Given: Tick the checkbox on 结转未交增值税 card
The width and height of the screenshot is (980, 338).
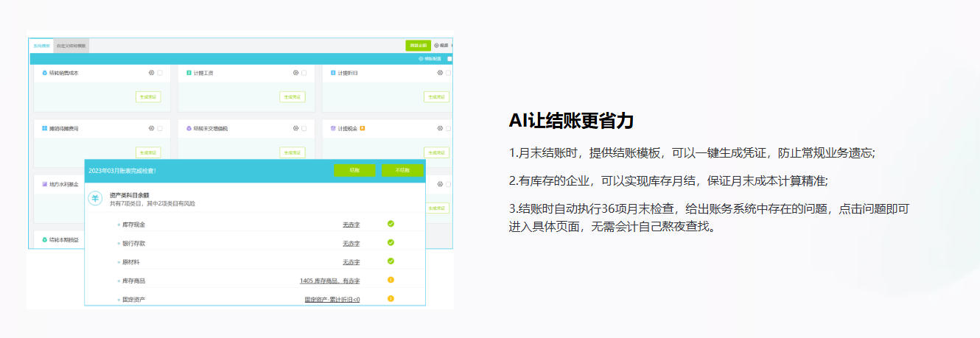Looking at the screenshot, I should pos(304,128).
